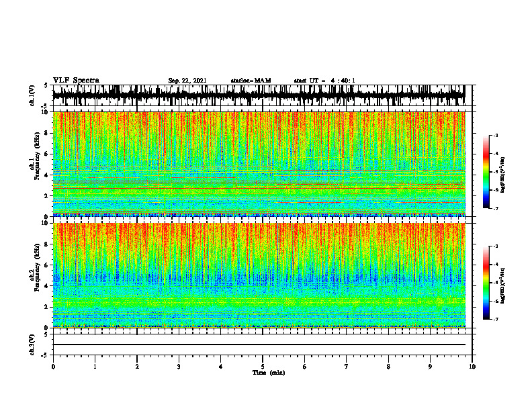
Task: Click the "VLF Spectra" title text
Action: [x=76, y=81]
